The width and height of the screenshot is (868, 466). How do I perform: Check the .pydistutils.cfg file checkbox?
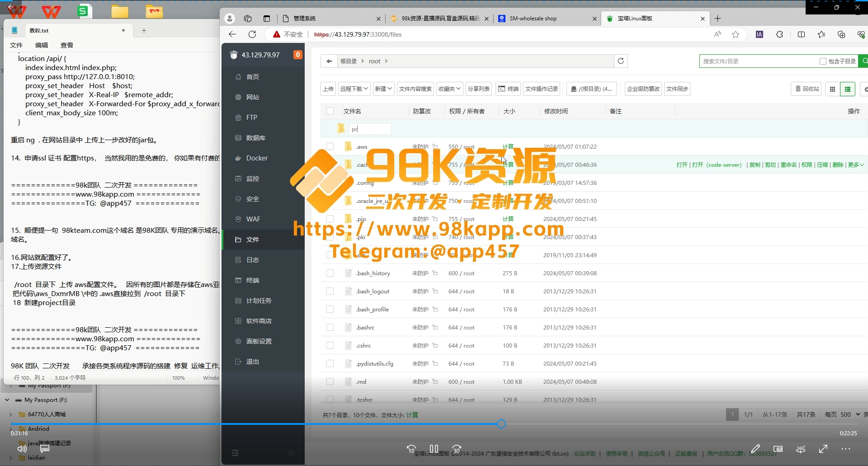coord(330,363)
